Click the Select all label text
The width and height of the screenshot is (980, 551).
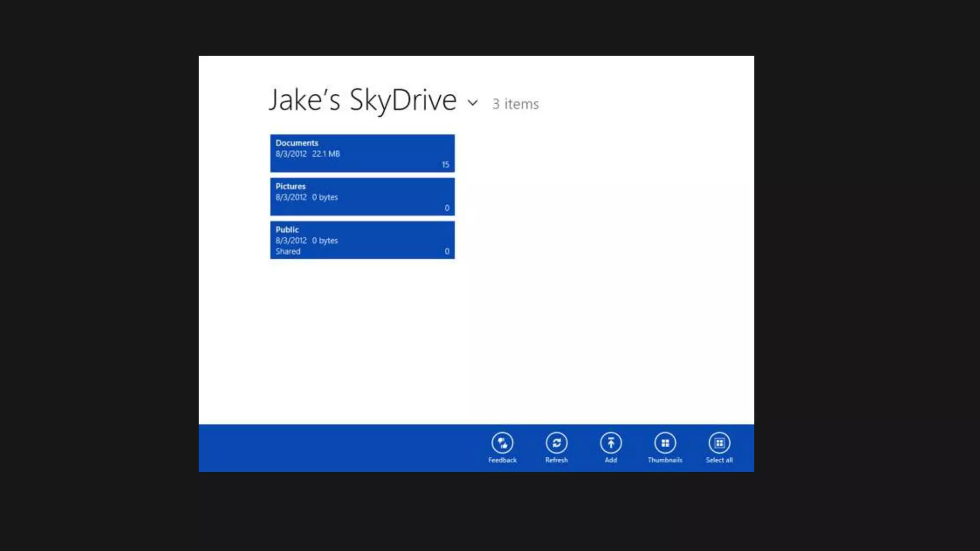click(x=719, y=460)
